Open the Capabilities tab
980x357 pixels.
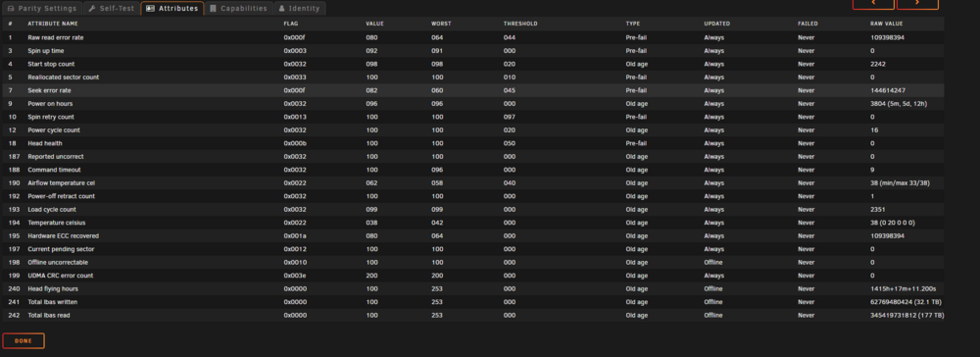pyautogui.click(x=239, y=8)
